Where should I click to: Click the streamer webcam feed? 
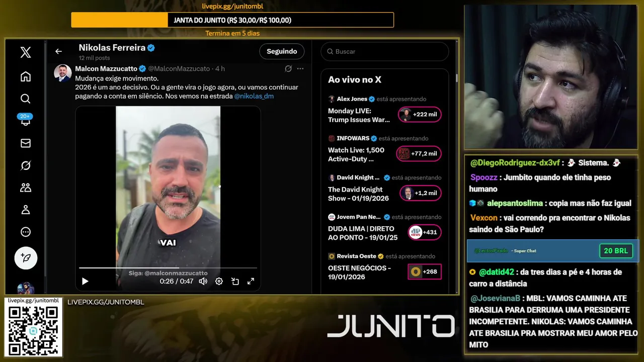(x=550, y=76)
